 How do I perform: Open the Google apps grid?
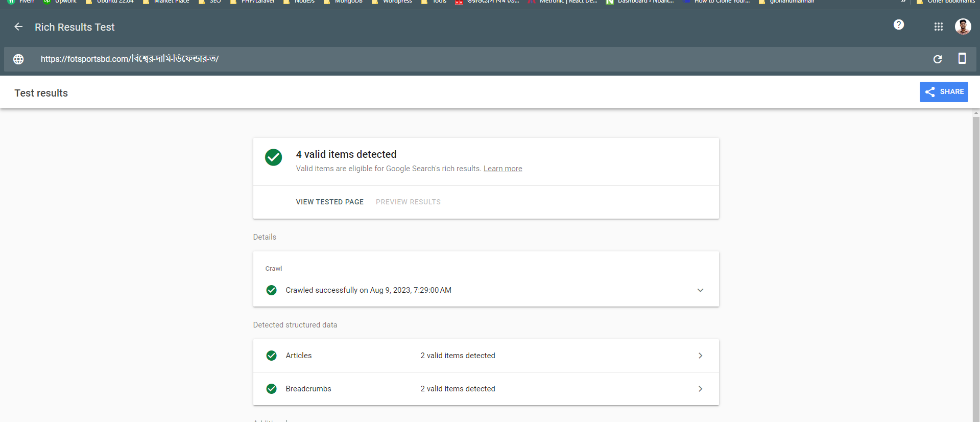939,27
